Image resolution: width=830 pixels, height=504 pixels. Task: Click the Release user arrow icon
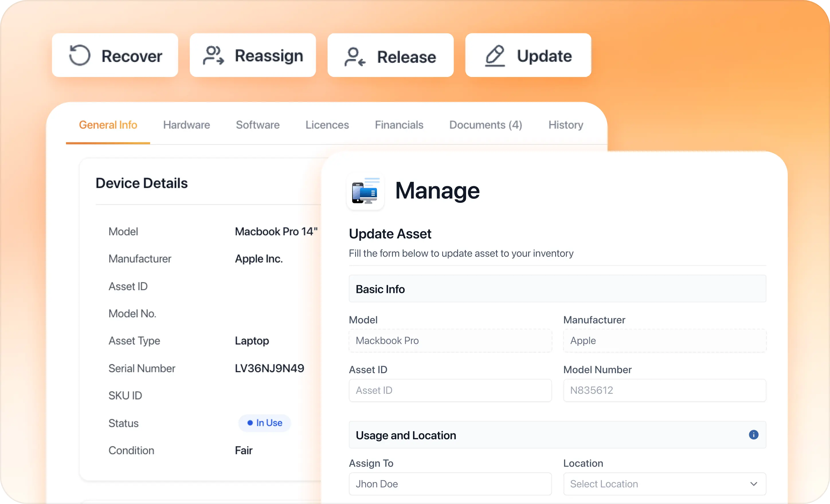355,57
